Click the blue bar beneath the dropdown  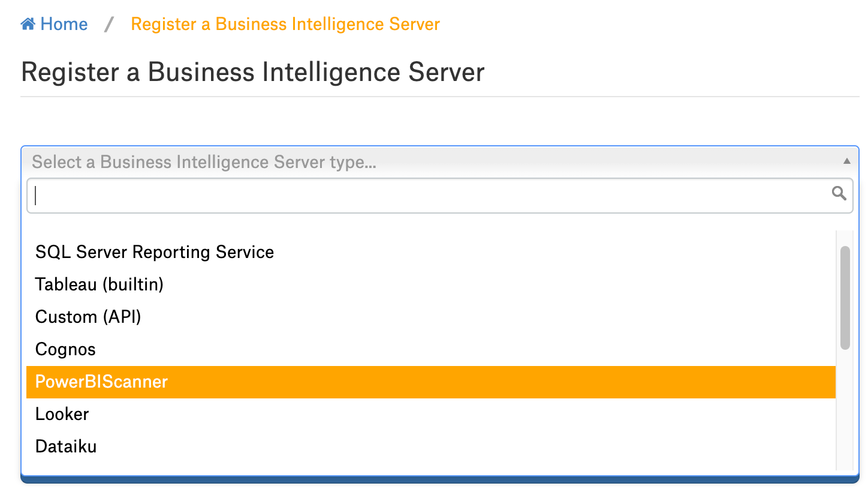pos(439,479)
